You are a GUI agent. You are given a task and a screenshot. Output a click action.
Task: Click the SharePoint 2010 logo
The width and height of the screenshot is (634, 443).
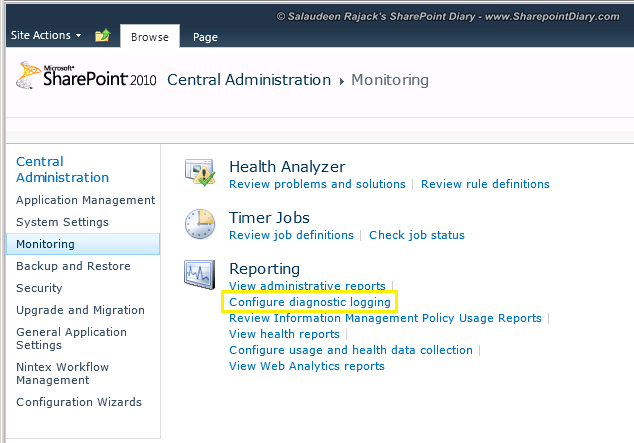pyautogui.click(x=86, y=75)
